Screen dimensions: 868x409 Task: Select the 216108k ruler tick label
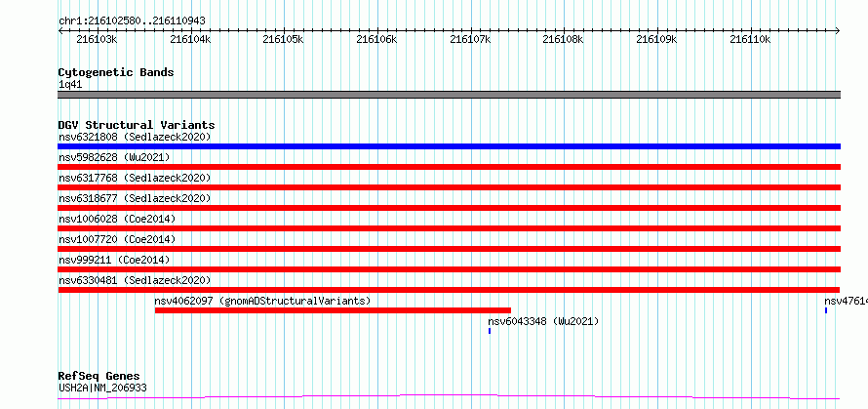pyautogui.click(x=564, y=39)
